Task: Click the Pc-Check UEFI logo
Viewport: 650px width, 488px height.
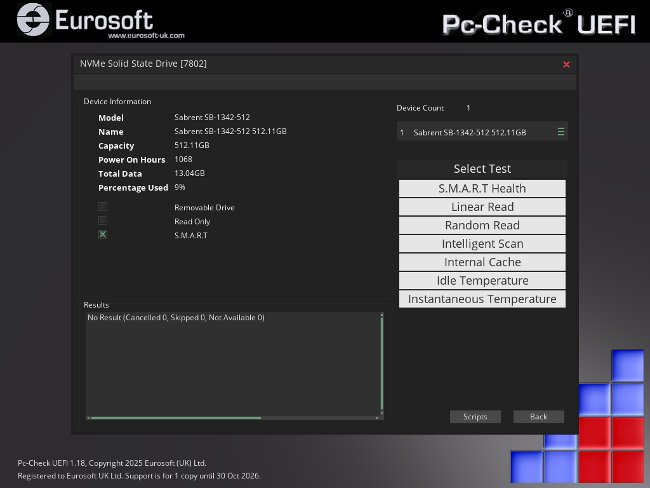Action: (x=538, y=23)
